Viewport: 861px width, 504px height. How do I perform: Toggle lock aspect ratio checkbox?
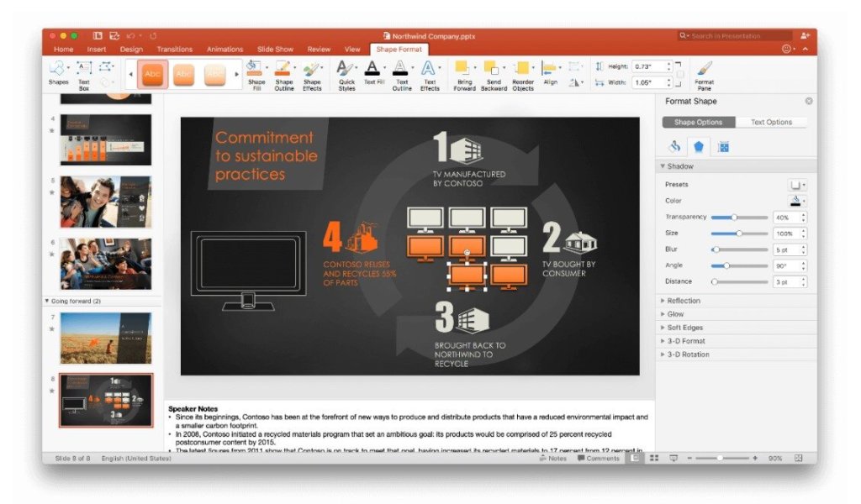pyautogui.click(x=681, y=74)
